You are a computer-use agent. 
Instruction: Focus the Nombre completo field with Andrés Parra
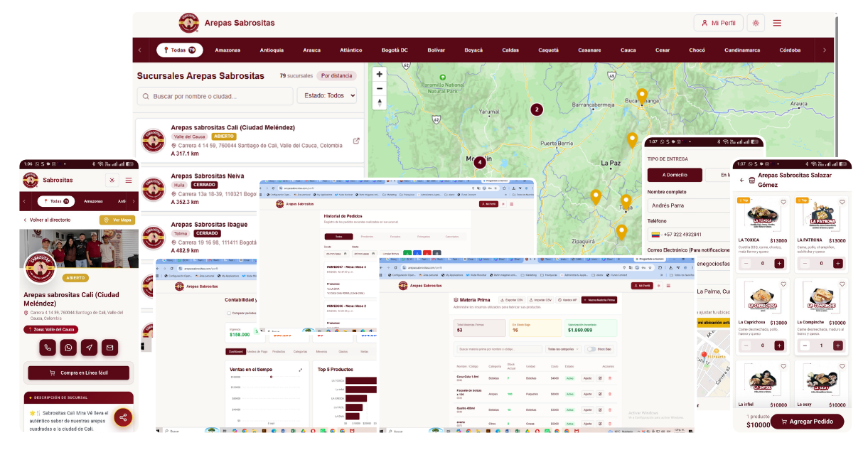(689, 205)
